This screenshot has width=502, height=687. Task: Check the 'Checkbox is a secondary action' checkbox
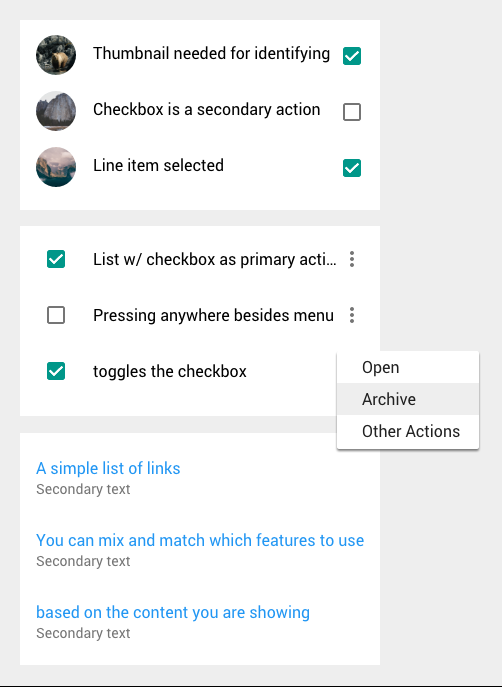[x=352, y=112]
